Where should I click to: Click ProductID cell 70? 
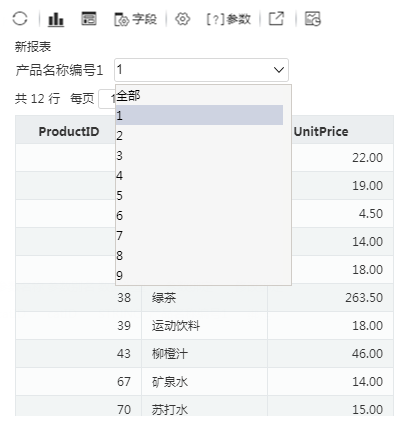tap(78, 407)
